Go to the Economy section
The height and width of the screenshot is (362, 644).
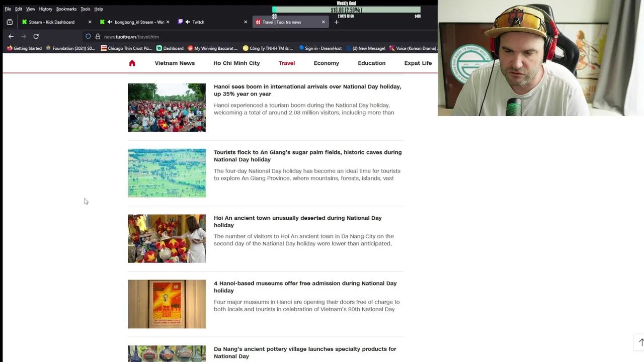point(327,63)
